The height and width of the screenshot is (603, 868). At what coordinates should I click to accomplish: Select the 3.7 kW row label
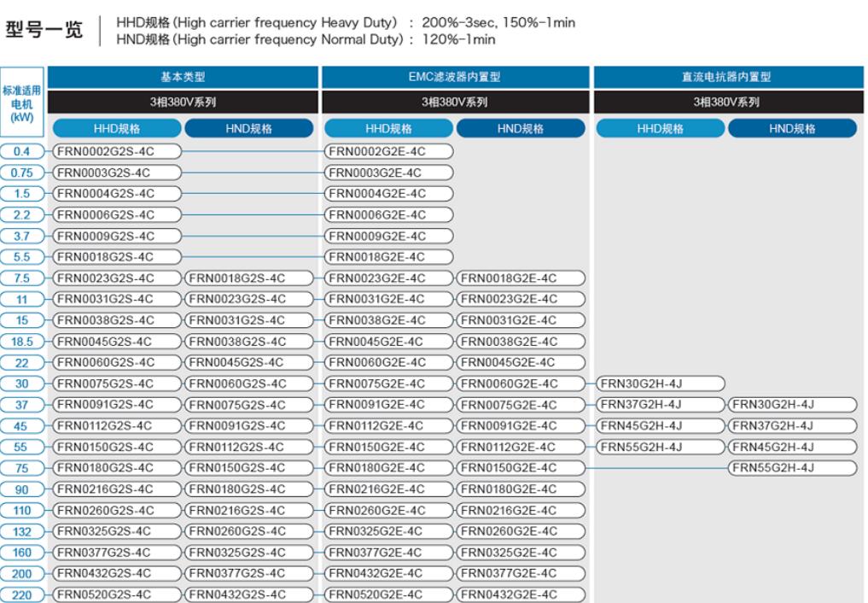tap(21, 236)
